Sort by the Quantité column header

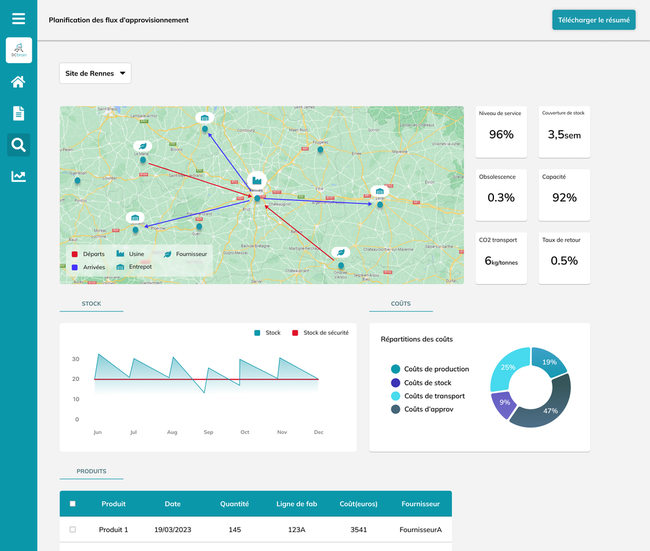click(x=235, y=504)
